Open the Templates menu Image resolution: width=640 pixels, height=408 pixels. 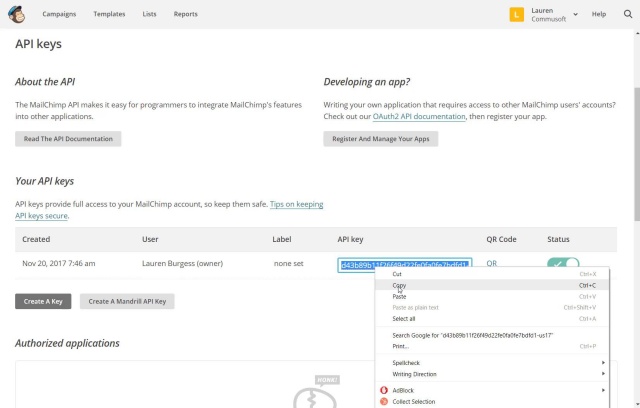(109, 14)
